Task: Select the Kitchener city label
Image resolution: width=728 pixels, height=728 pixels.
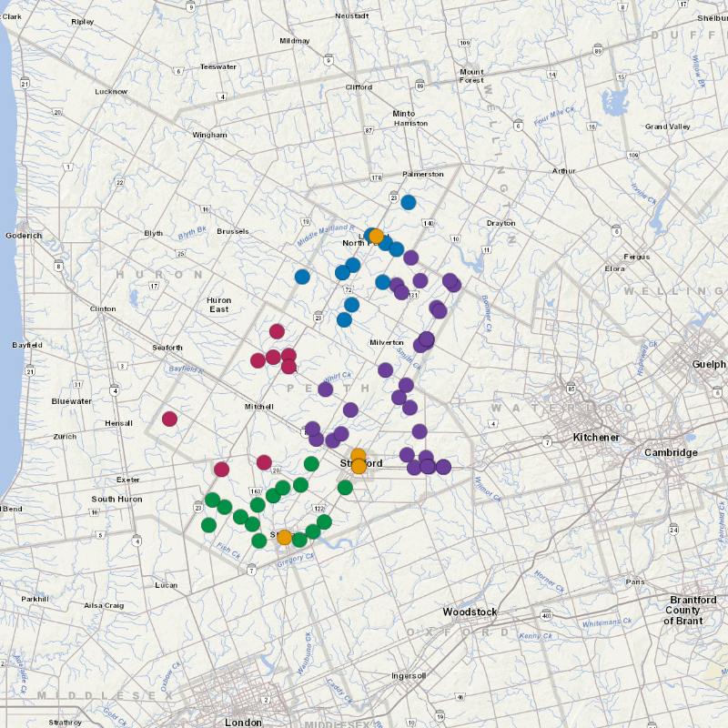Action: [x=596, y=437]
